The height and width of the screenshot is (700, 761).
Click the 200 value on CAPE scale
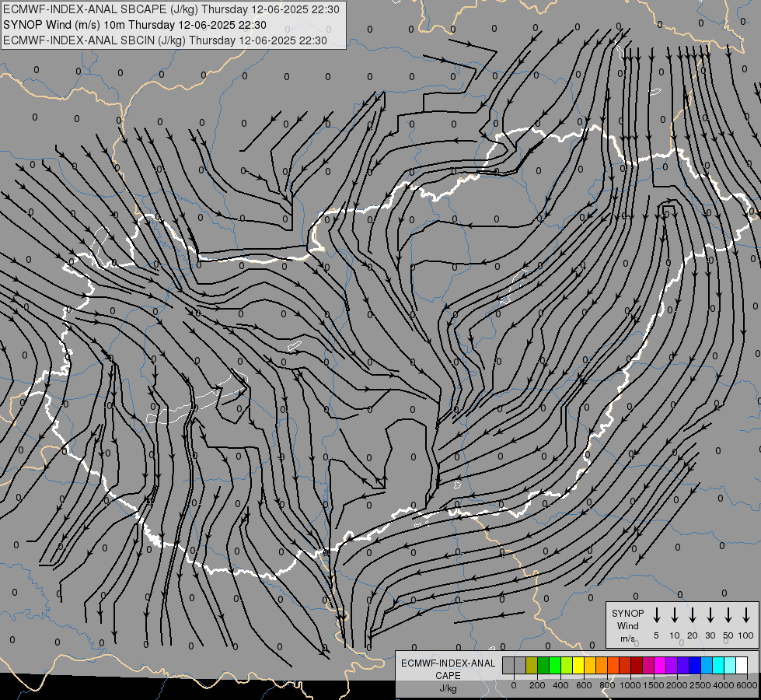point(537,685)
